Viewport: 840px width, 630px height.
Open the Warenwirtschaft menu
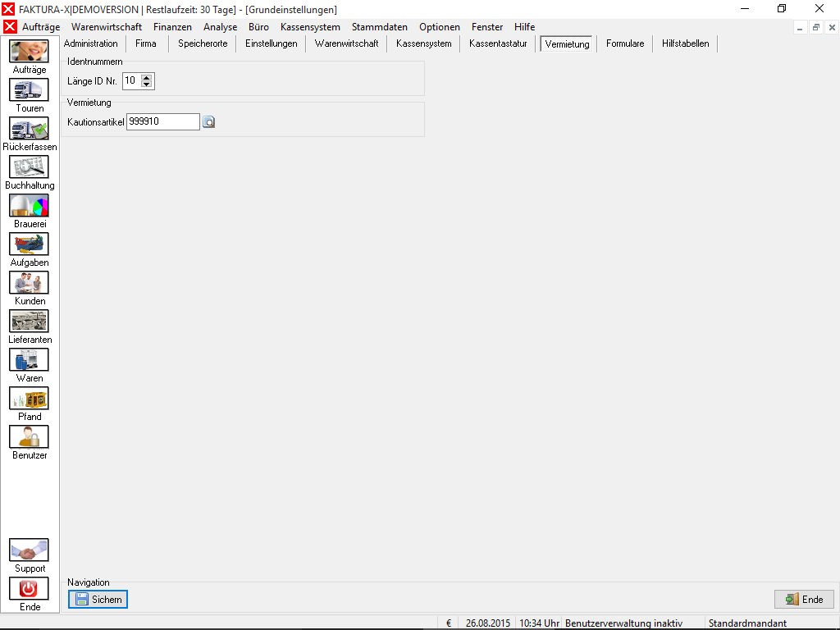[107, 27]
